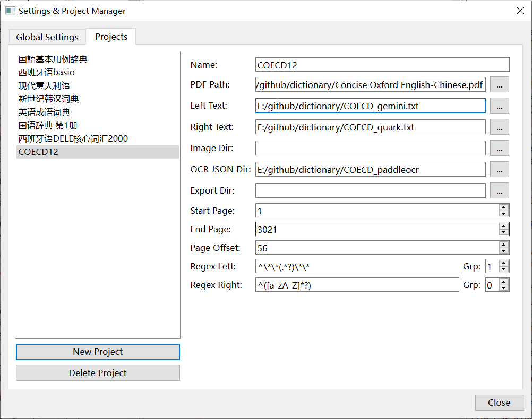This screenshot has width=532, height=419.
Task: Browse for OCR JSON Dir folder
Action: [x=499, y=169]
